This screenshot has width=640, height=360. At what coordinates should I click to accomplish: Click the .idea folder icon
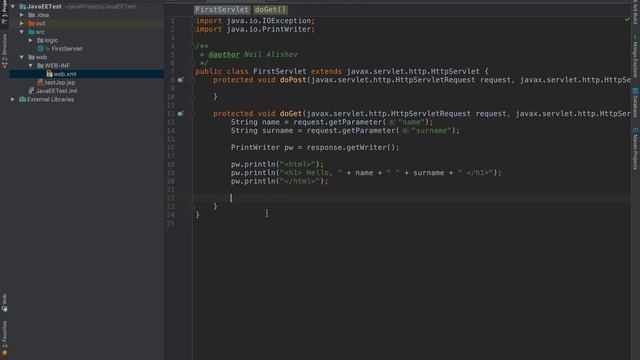pyautogui.click(x=31, y=15)
